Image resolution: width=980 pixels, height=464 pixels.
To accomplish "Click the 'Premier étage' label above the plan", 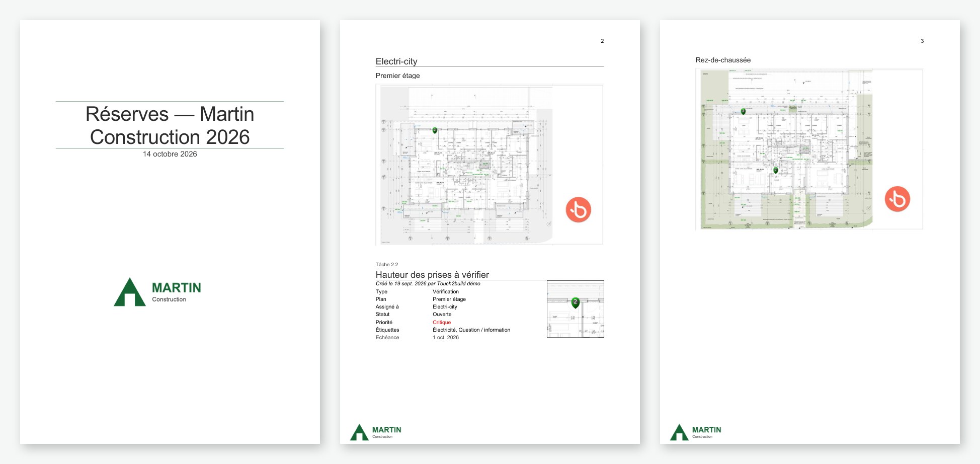I will click(397, 75).
